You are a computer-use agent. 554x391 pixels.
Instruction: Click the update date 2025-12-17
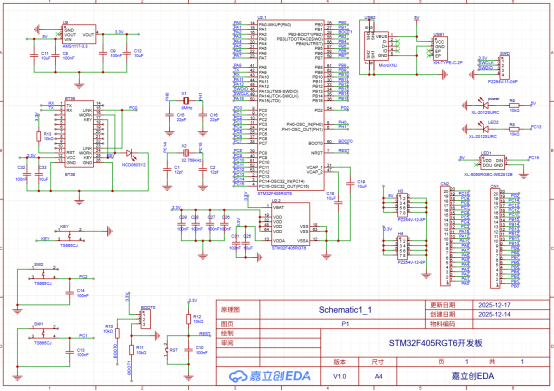(494, 305)
